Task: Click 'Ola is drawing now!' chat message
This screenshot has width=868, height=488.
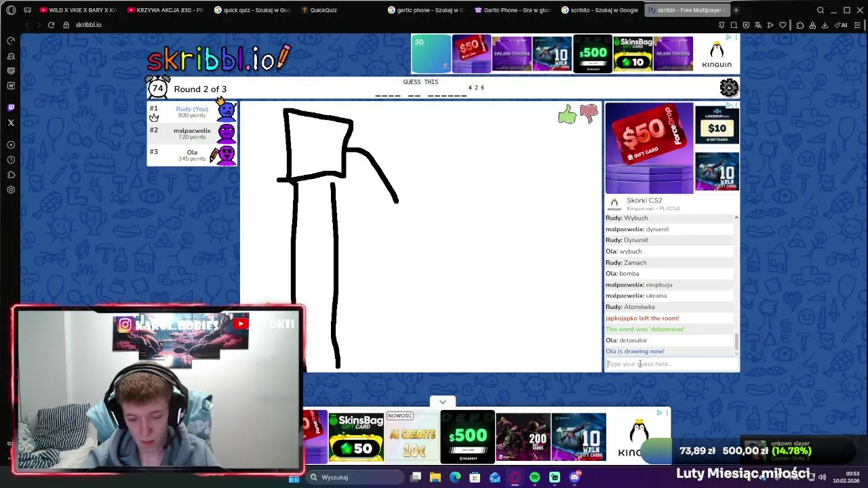Action: point(635,351)
